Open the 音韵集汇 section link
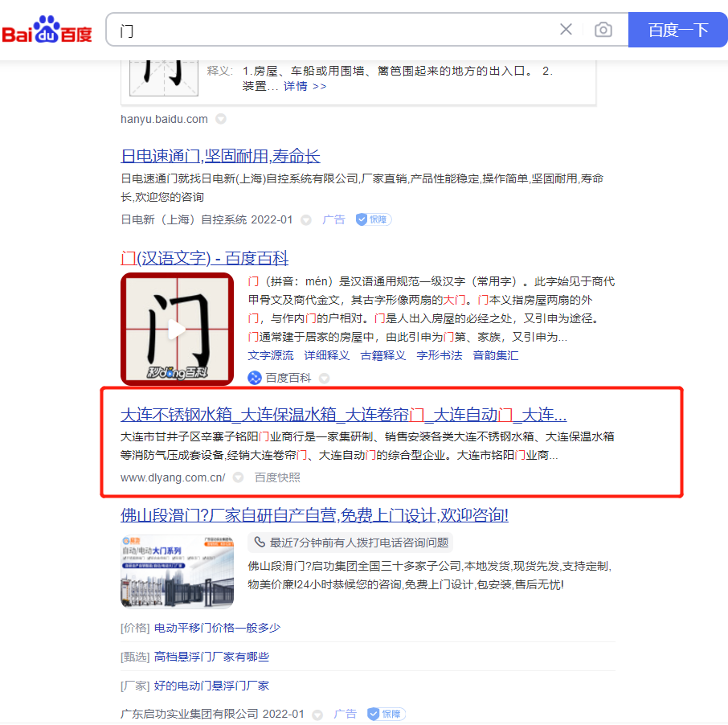 click(x=496, y=356)
